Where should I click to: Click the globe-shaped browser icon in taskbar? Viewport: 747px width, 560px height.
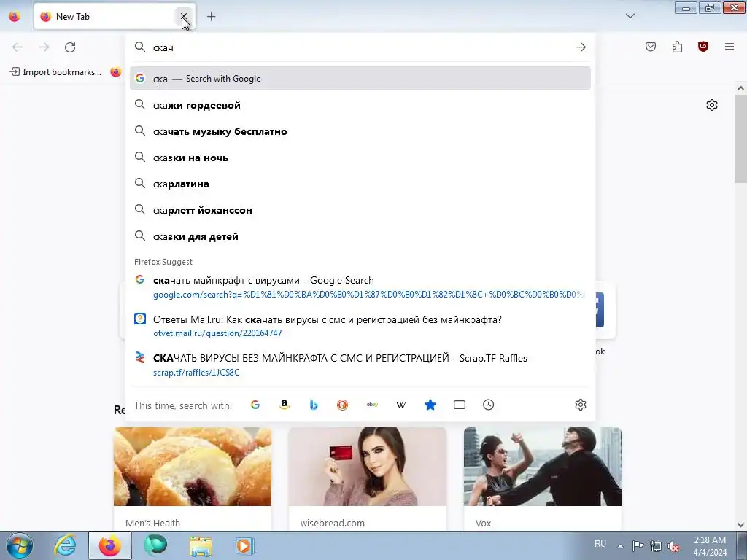point(155,545)
